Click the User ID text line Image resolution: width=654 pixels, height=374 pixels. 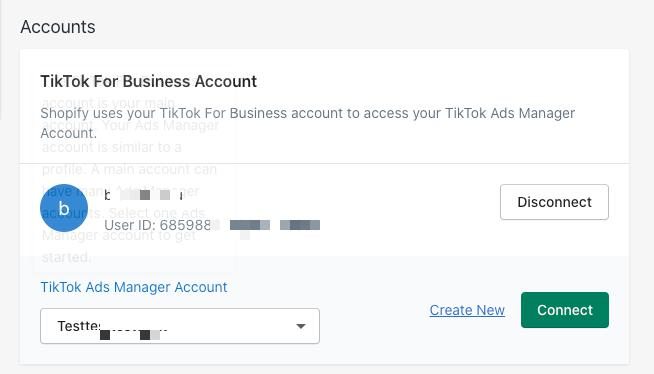click(x=212, y=226)
